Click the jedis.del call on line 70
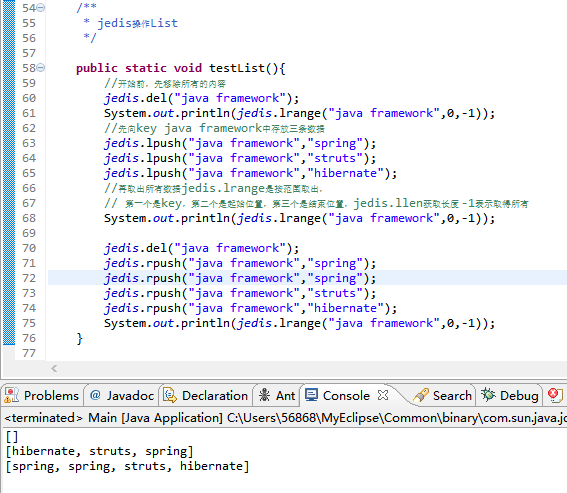 [202, 248]
